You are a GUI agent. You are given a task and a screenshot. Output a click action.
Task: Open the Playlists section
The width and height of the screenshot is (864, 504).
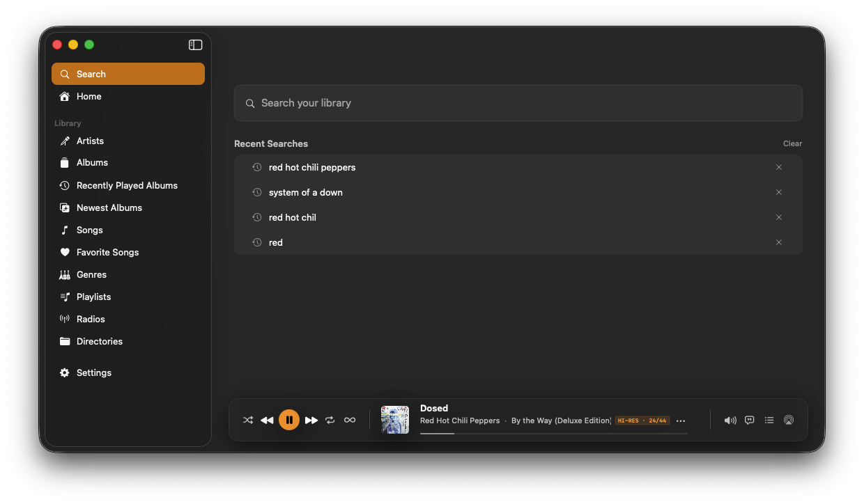(x=93, y=297)
